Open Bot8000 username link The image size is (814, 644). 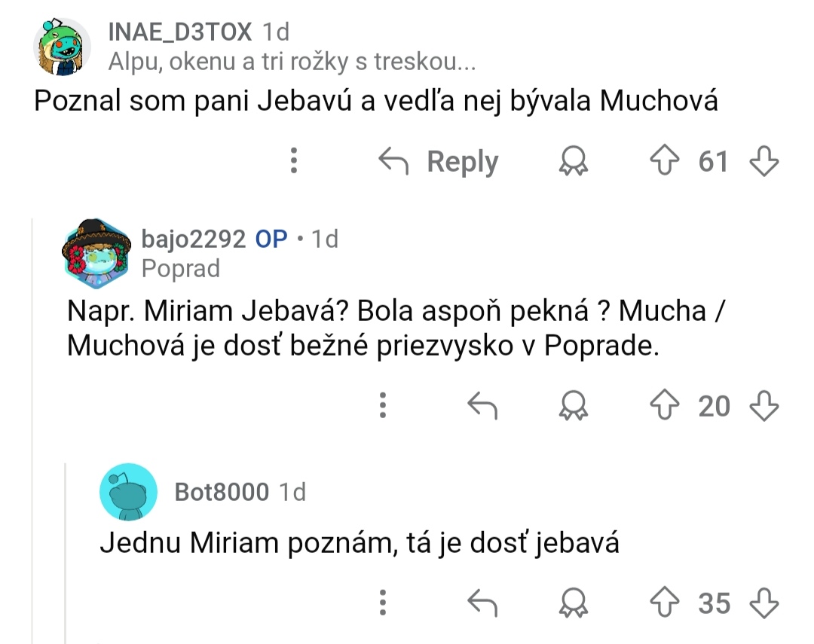(x=222, y=492)
